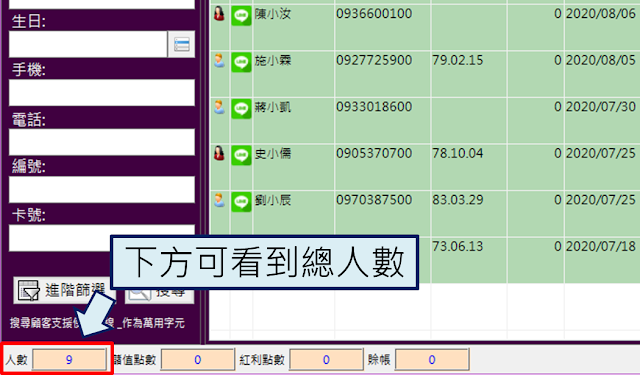Screen dimensions: 640x375
Task: Click phone number 0936600100
Action: coord(374,14)
